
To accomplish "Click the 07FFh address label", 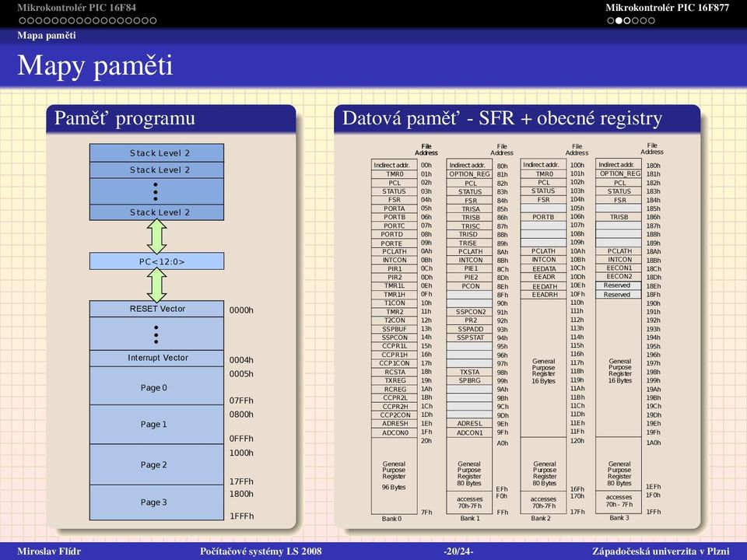I will [x=241, y=401].
